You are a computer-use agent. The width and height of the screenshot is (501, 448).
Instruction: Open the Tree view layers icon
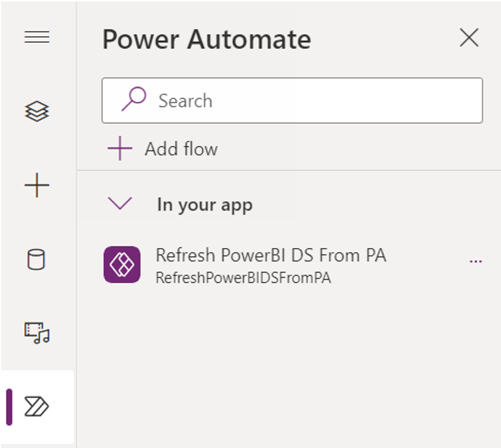37,111
